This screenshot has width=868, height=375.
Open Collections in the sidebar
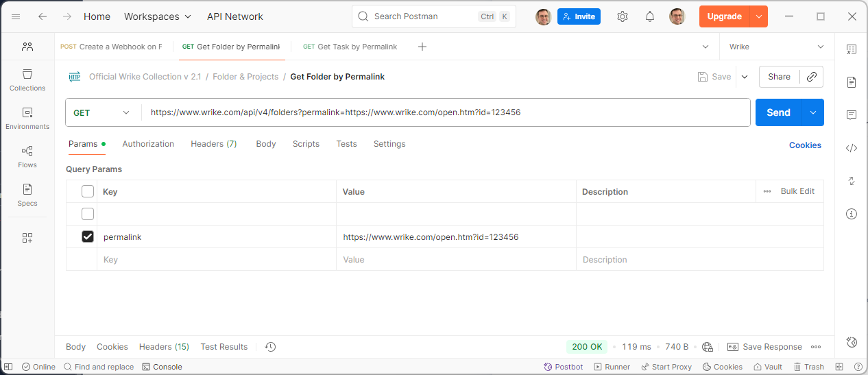pos(27,80)
